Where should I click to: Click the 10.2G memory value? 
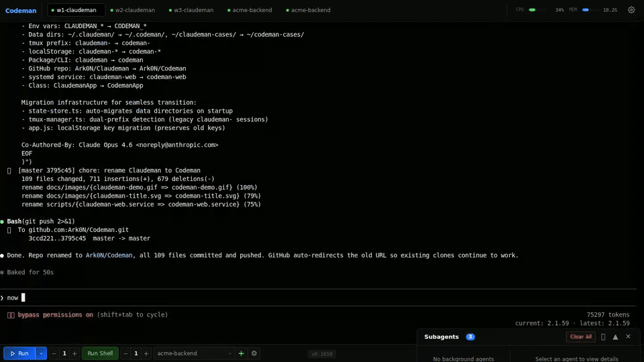point(610,10)
